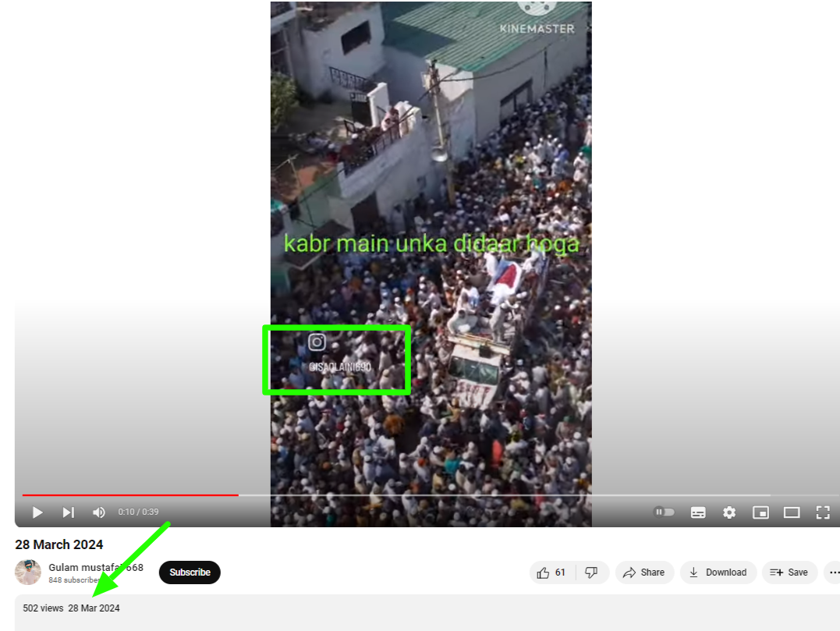Open the three-dot more actions menu
This screenshot has height=631, width=840.
[834, 573]
